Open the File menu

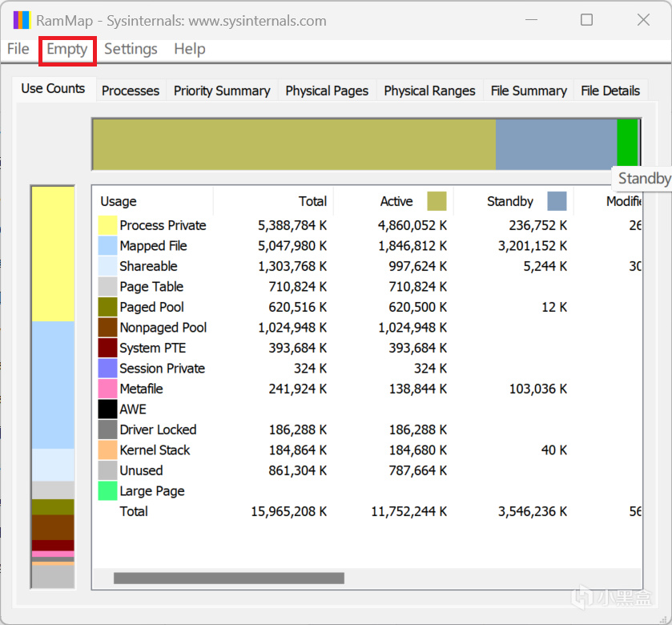click(18, 49)
